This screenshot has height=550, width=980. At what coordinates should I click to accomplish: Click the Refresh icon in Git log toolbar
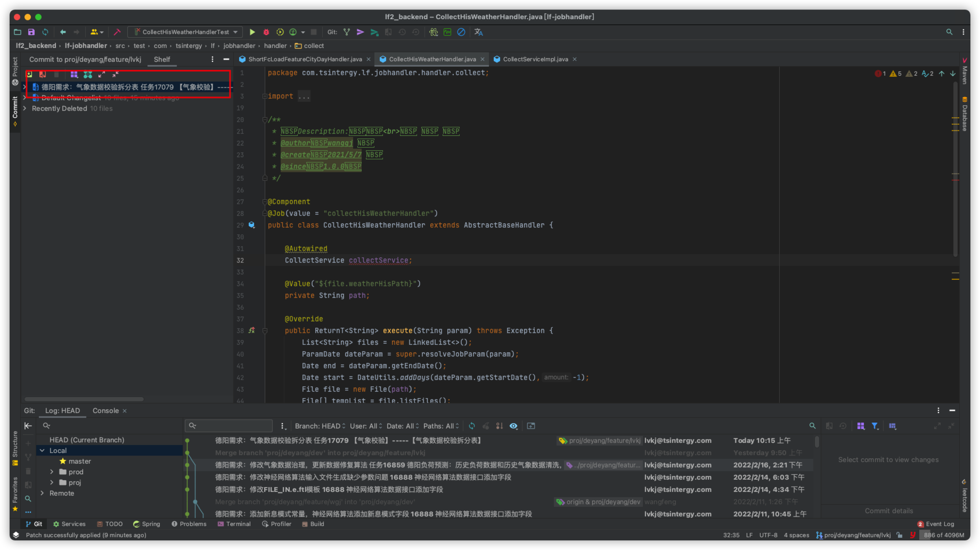[x=472, y=426]
